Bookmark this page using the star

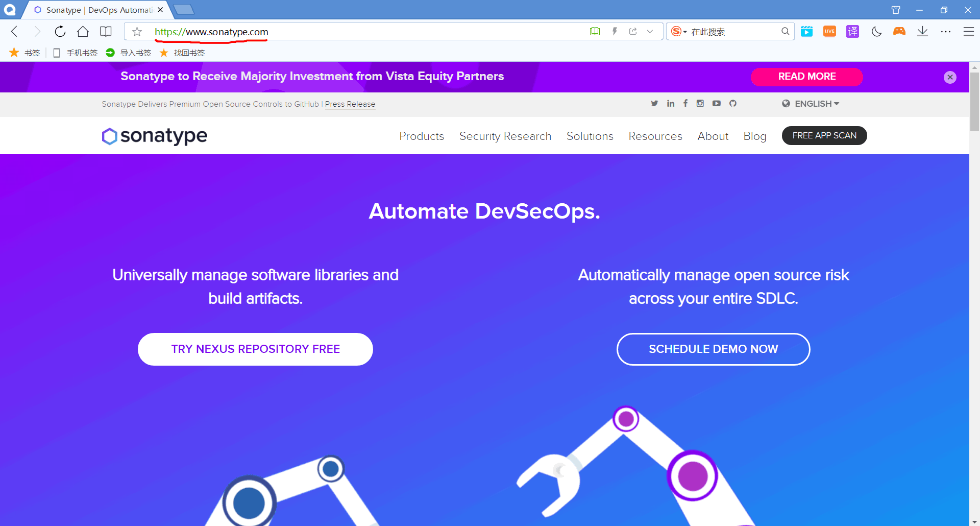click(x=136, y=31)
